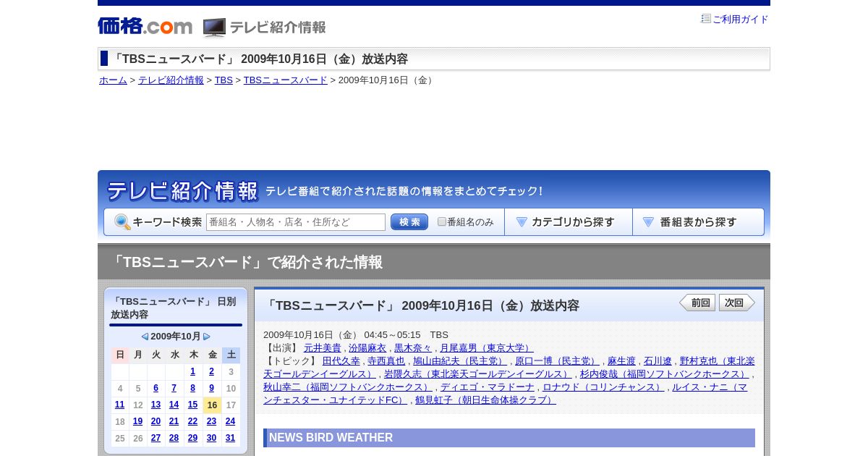Select calendar date 23
This screenshot has width=868, height=456.
pyautogui.click(x=211, y=422)
